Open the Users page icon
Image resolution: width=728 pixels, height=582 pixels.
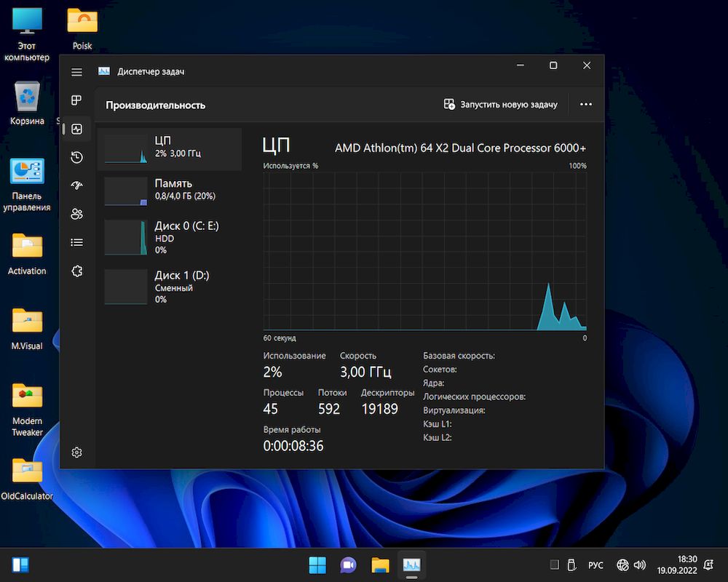[x=76, y=214]
